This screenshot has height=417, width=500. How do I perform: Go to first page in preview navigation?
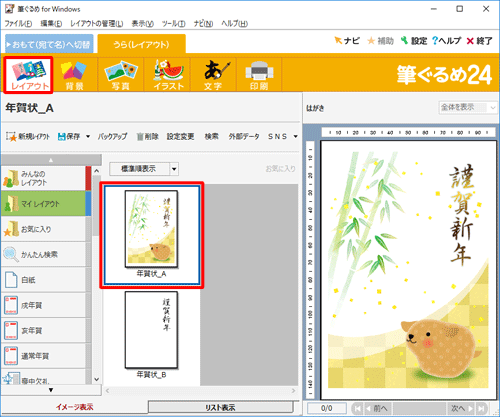click(x=358, y=408)
